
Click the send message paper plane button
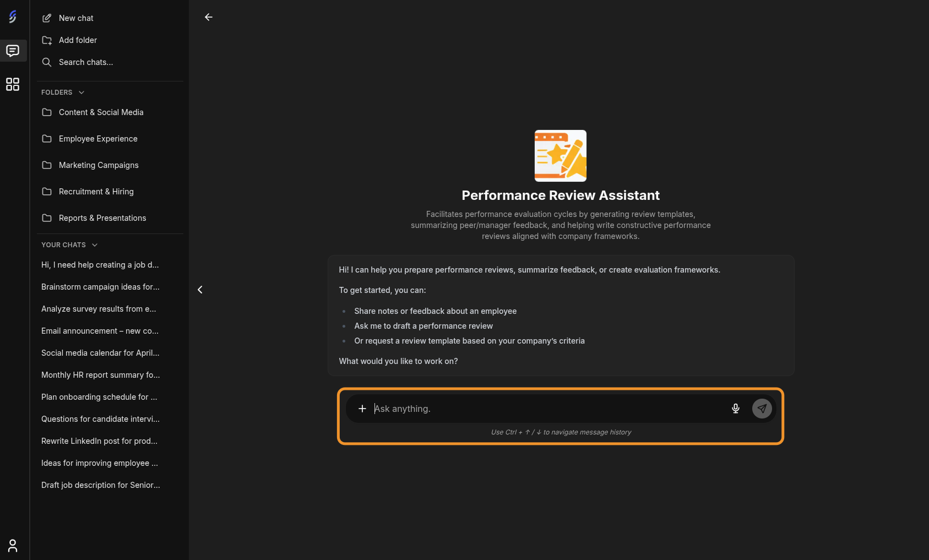tap(762, 409)
